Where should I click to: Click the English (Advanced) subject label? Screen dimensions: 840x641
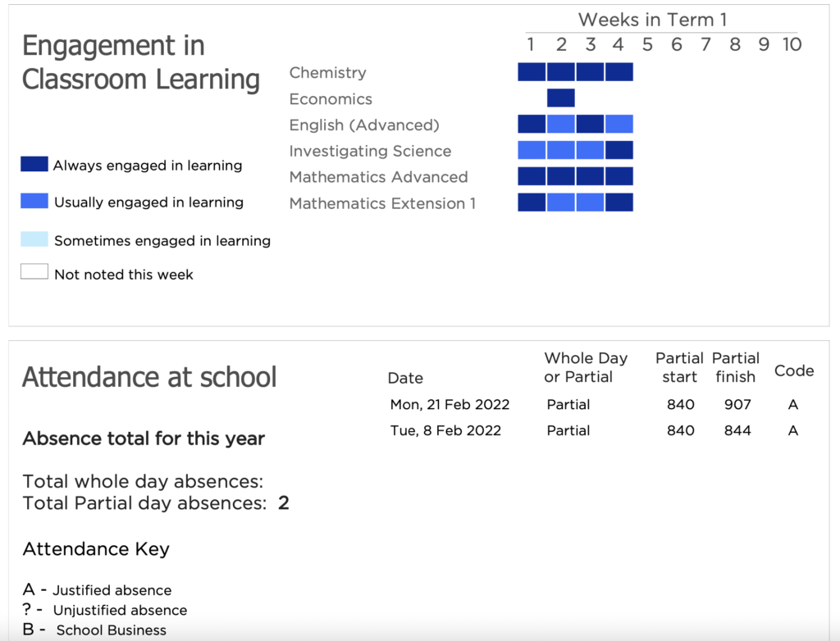click(364, 125)
